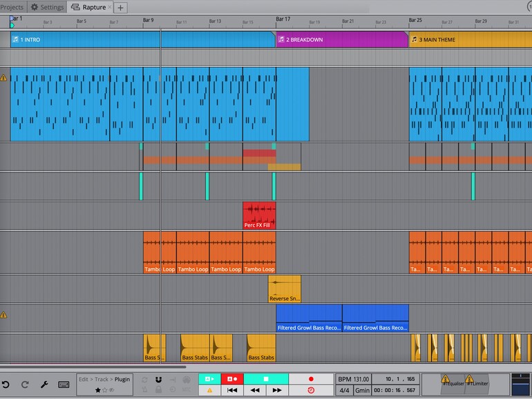Select the empty blue MIDI clip starting at Bar 17

coord(292,104)
